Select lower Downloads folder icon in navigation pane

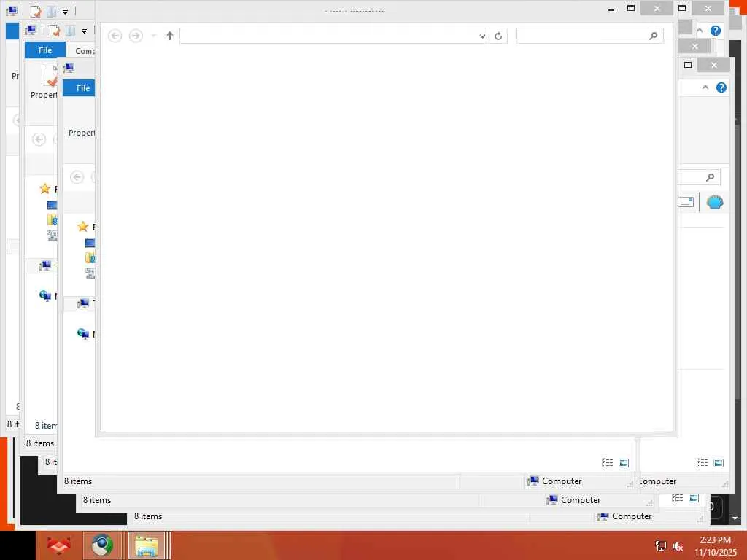point(90,257)
